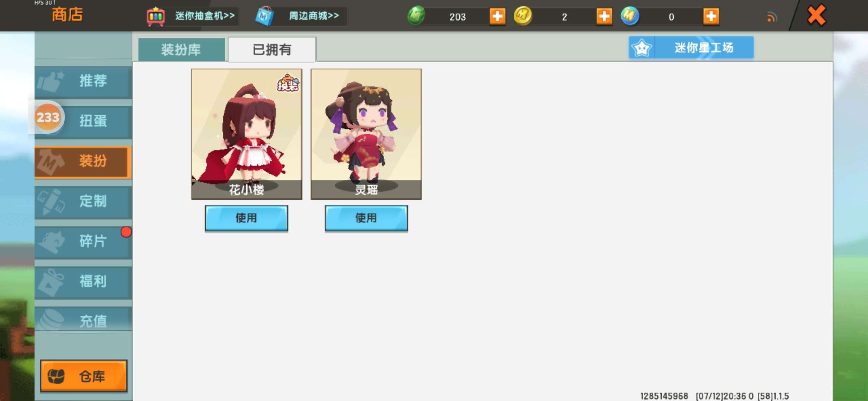Open the 推荐 recommended section
This screenshot has width=868, height=401.
[x=83, y=81]
